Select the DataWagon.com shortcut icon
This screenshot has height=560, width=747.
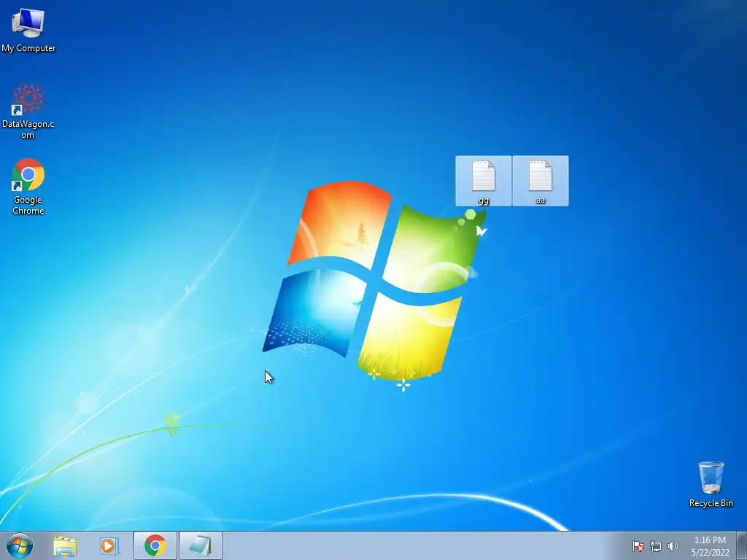pyautogui.click(x=28, y=112)
